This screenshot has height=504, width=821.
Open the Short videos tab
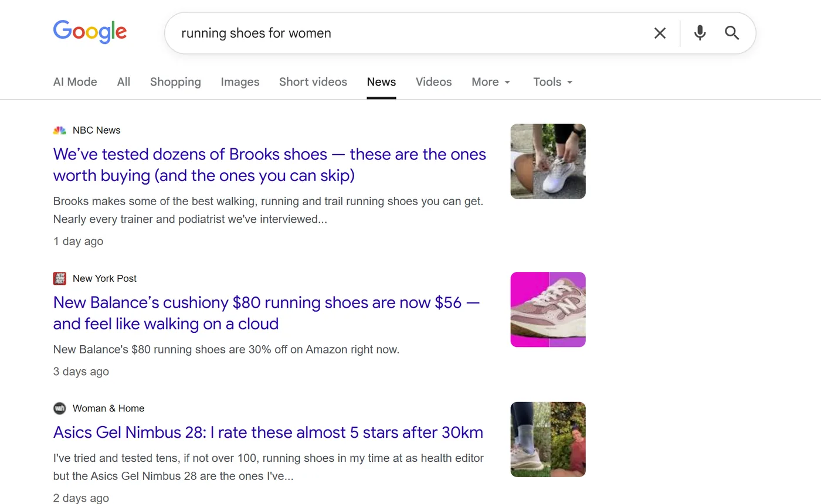[313, 82]
